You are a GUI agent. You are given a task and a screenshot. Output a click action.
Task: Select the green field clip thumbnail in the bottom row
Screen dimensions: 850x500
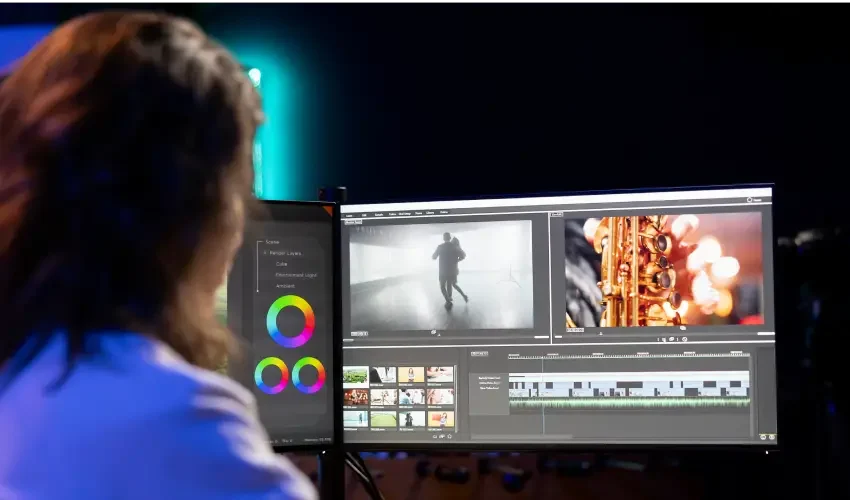pos(383,419)
